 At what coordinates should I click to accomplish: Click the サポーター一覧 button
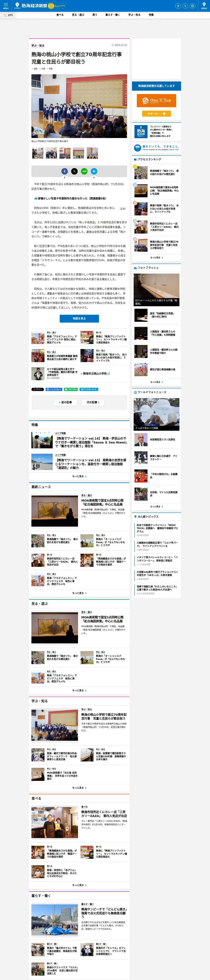tap(157, 114)
